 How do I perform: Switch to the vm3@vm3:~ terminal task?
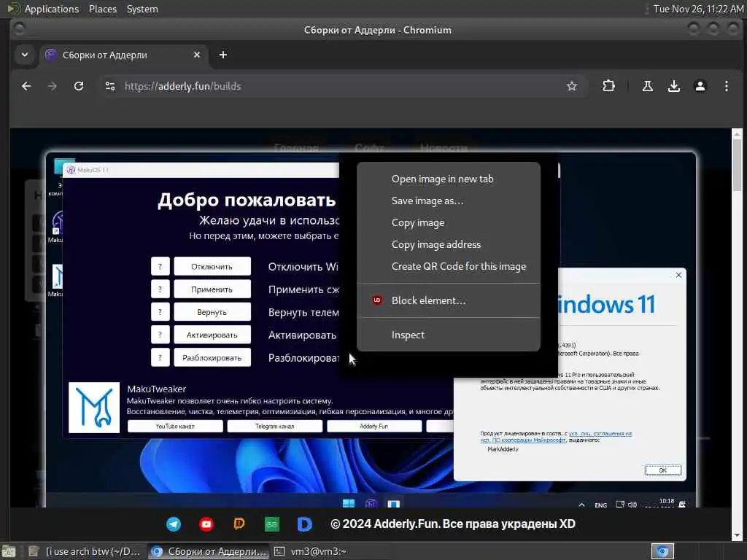click(x=318, y=551)
